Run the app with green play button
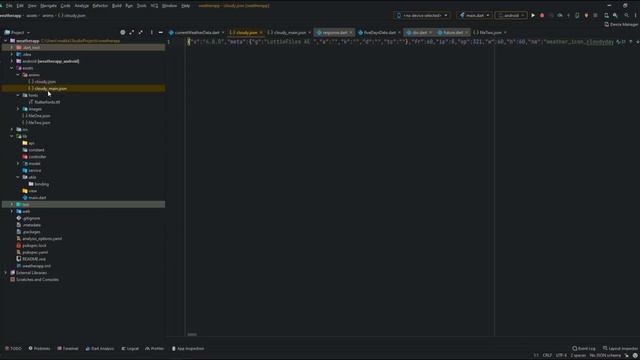Screen dimensions: 640x360 pyautogui.click(x=533, y=16)
